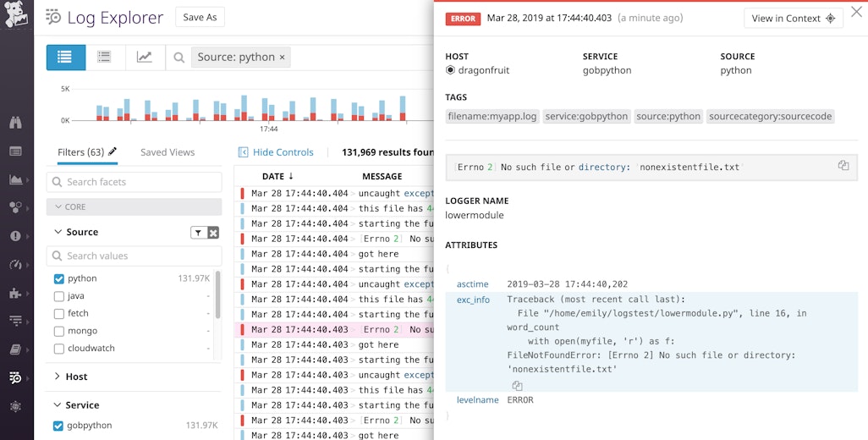Edit filters with the pencil icon
Image resolution: width=868 pixels, height=440 pixels.
(x=113, y=151)
